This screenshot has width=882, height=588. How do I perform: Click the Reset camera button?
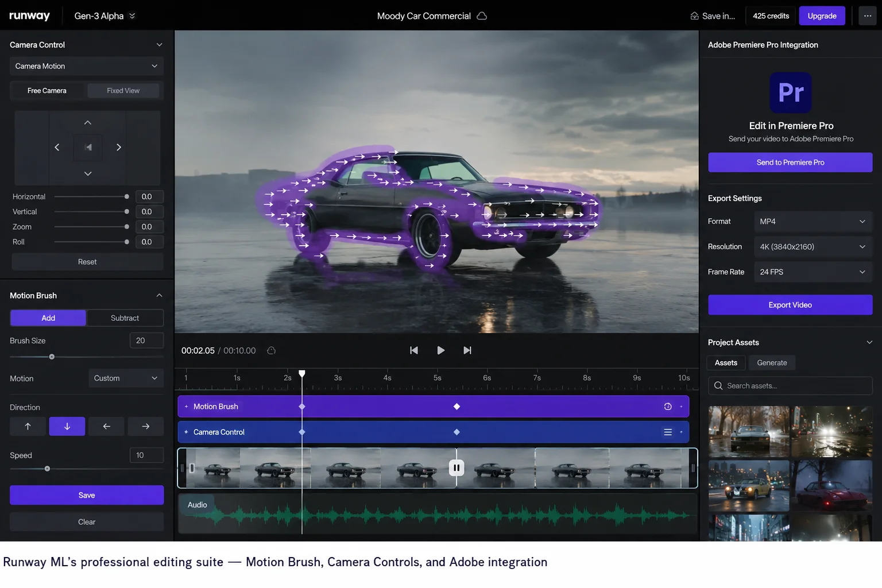[x=87, y=262]
